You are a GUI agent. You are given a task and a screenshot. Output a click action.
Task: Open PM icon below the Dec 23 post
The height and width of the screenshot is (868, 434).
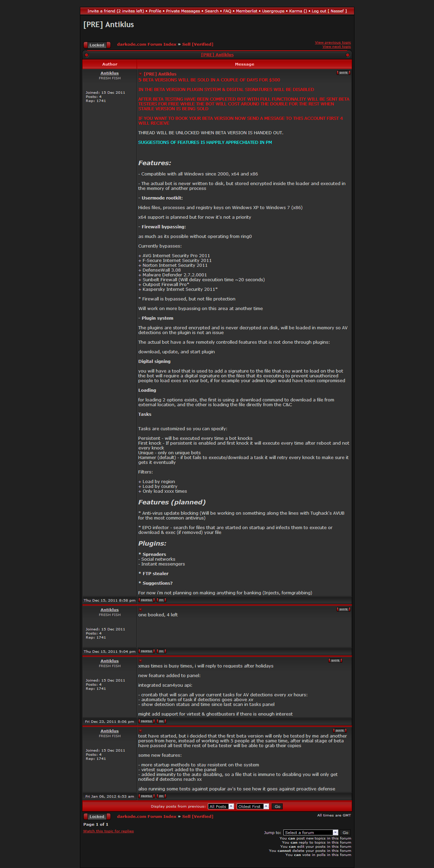[x=161, y=721]
